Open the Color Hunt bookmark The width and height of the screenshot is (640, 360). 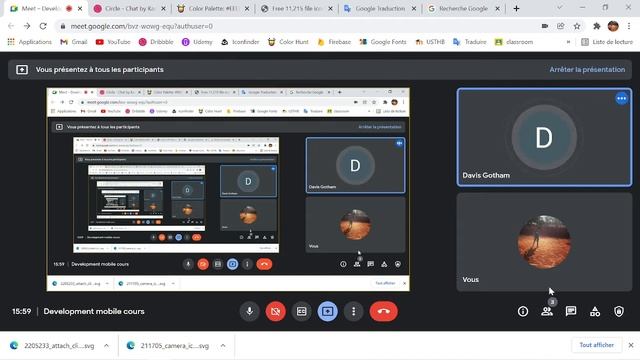(288, 42)
